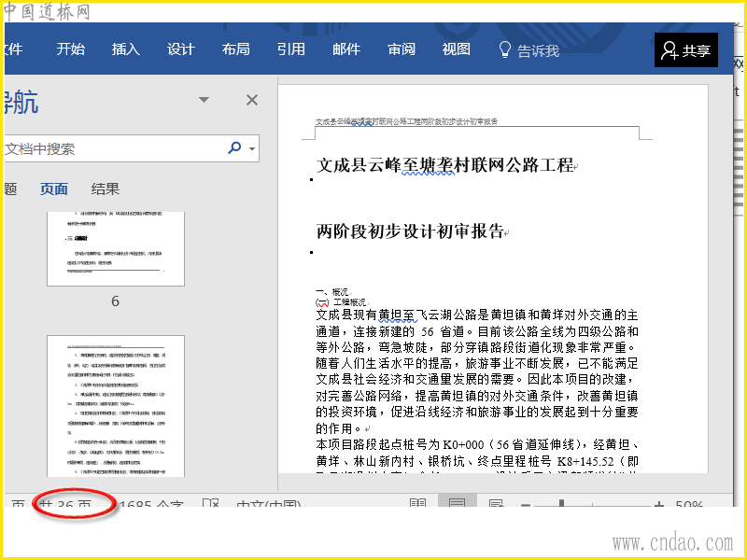Viewport: 747px width, 560px height.
Task: Click the 文档中搜索 search box
Action: (x=114, y=148)
